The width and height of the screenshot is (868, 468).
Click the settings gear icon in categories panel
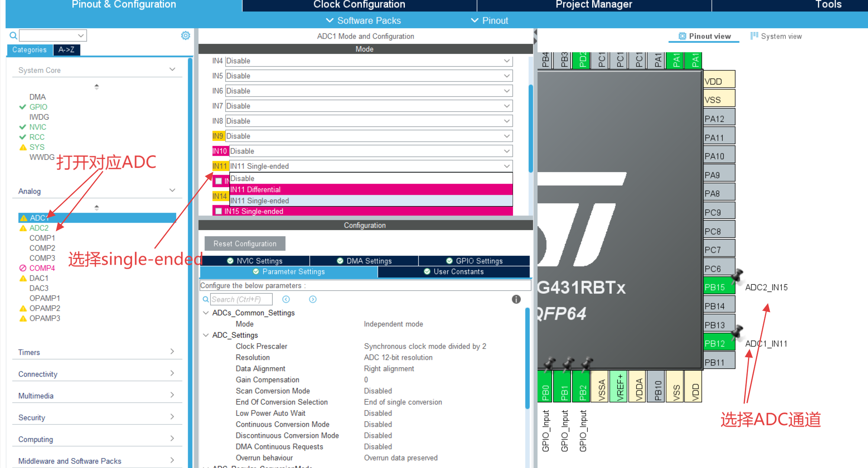pyautogui.click(x=185, y=36)
